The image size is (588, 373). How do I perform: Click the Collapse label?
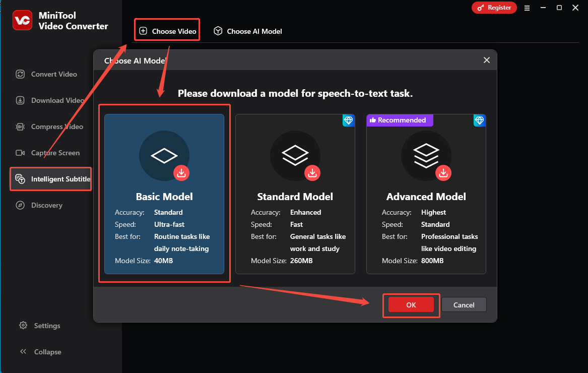click(x=48, y=352)
